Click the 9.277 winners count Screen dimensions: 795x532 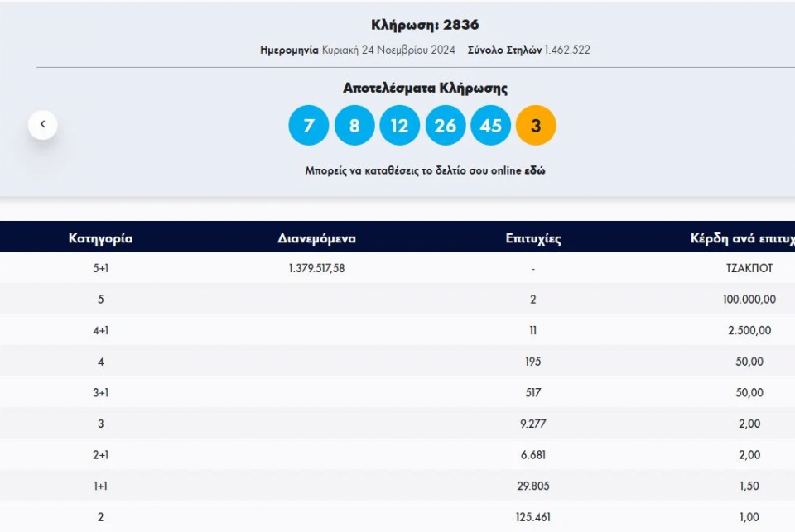(x=533, y=424)
